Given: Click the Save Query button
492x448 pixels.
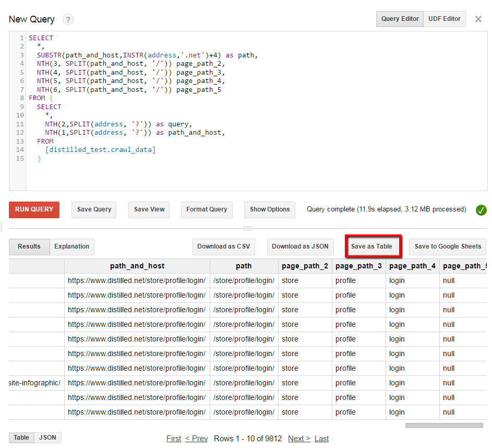Looking at the screenshot, I should [x=94, y=209].
